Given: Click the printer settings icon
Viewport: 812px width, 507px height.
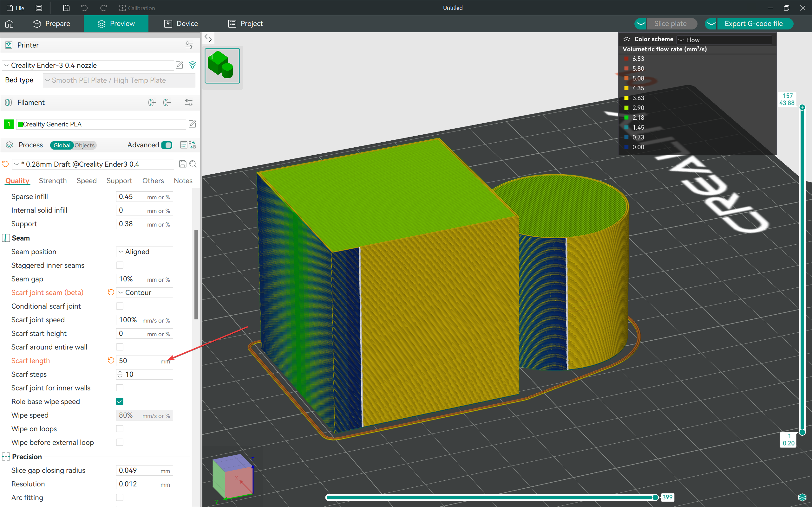Looking at the screenshot, I should (x=189, y=45).
